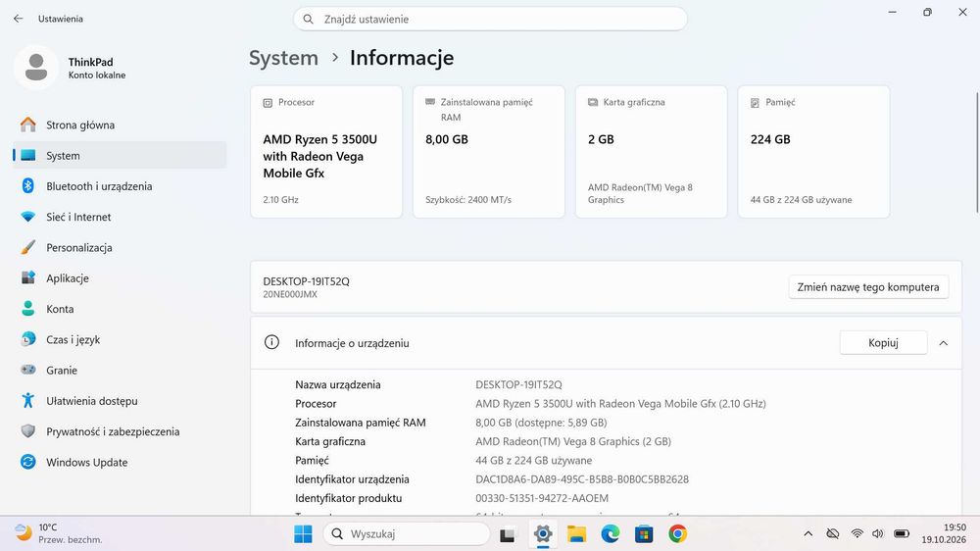
Task: Open the Karta graficzna info card
Action: (652, 152)
